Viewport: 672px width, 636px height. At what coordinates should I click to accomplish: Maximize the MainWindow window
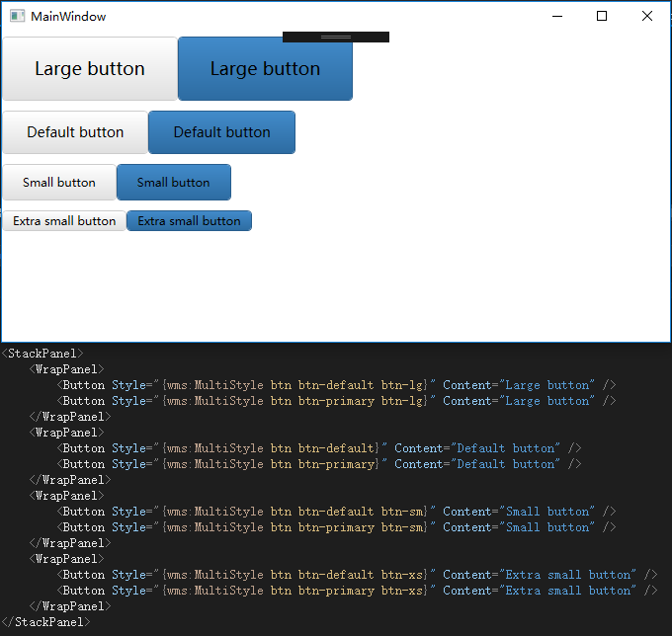coord(602,16)
